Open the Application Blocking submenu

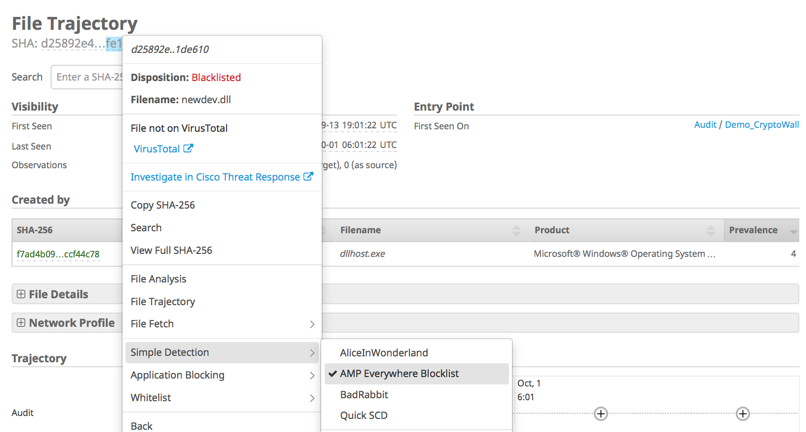(x=221, y=375)
